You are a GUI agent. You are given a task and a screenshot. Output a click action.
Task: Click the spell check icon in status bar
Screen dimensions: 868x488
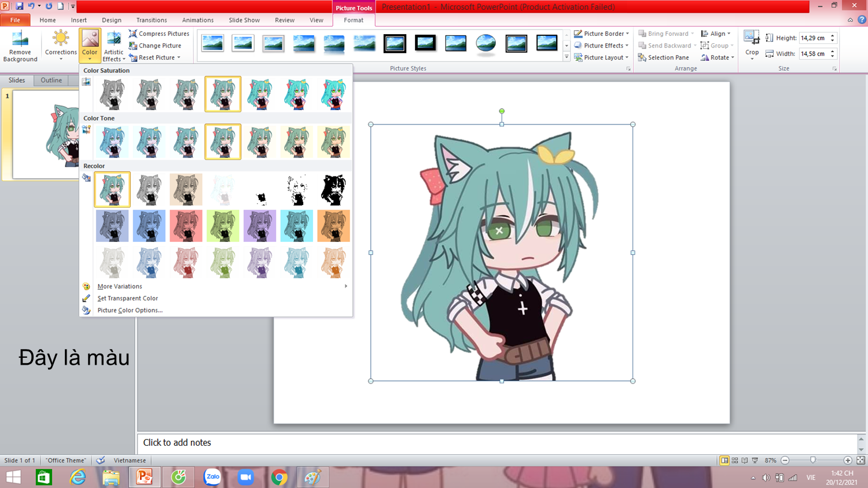point(101,460)
